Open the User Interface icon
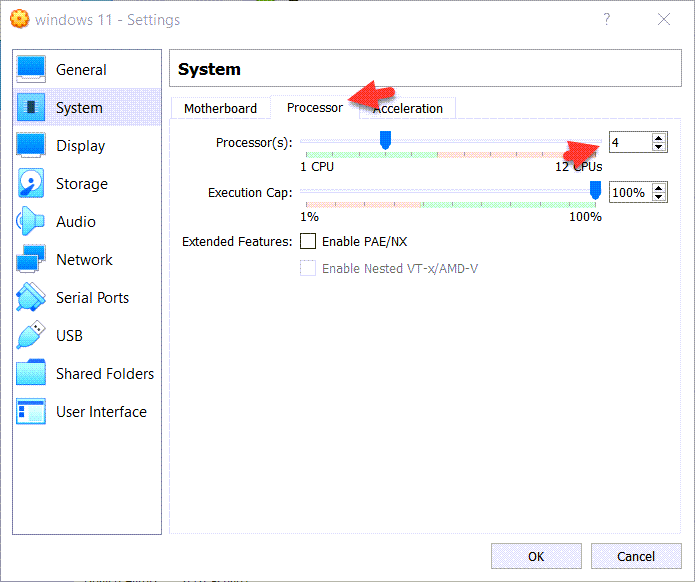695x582 pixels. pyautogui.click(x=31, y=412)
